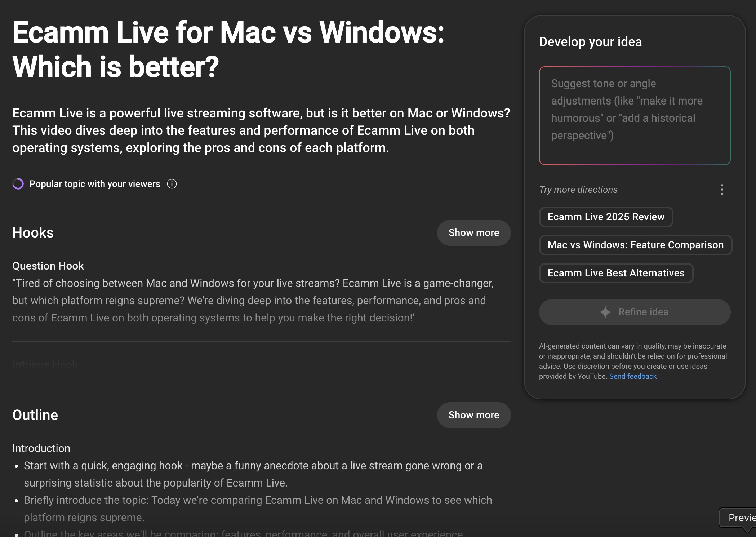The image size is (756, 537).
Task: Click the faded Intrigue Hook heading
Action: 45,364
